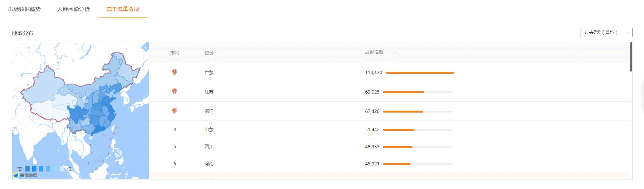
Task: Click the rank 3 medal icon for 浙江
Action: pyautogui.click(x=175, y=111)
